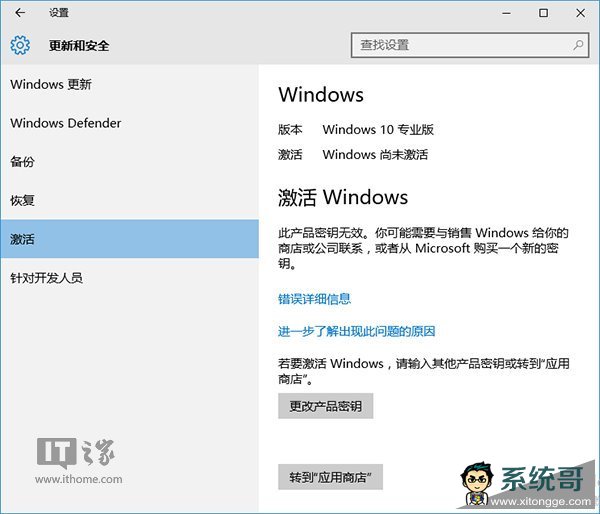Click the 更新和安全 heading
600x514 pixels.
click(79, 46)
